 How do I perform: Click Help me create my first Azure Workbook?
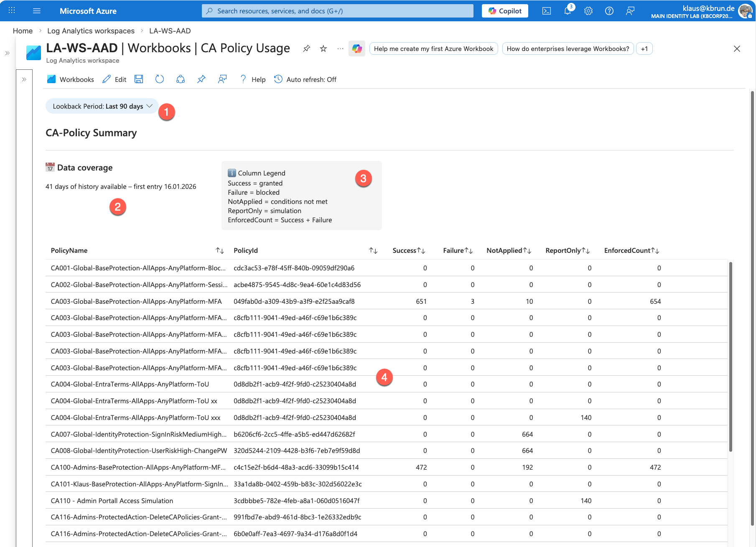point(433,49)
